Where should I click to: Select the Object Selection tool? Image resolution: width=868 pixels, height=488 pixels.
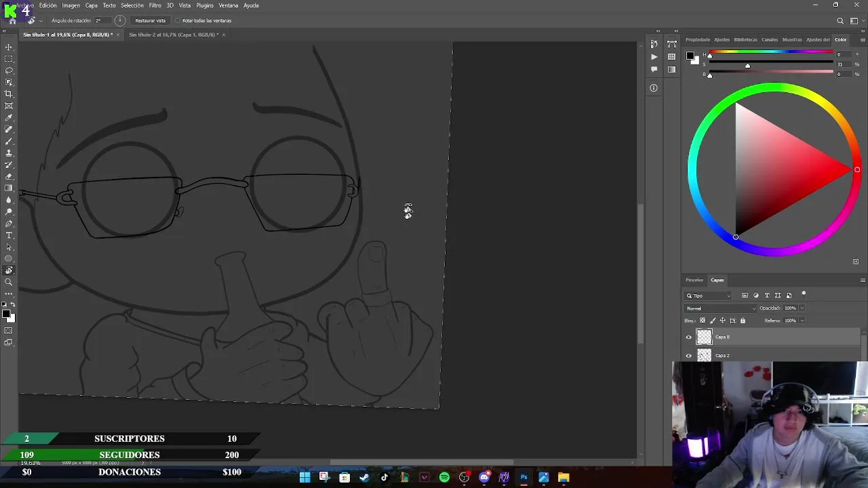tap(9, 83)
